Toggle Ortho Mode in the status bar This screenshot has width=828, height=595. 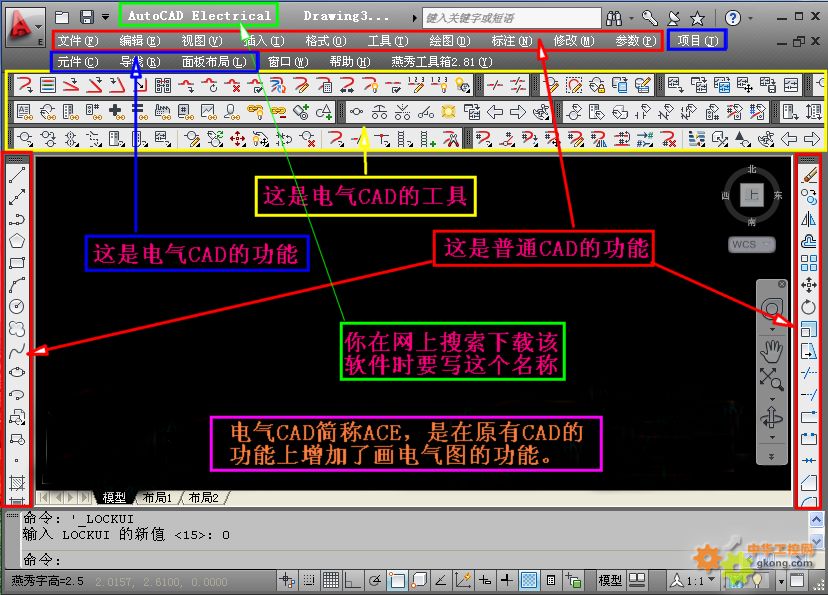(x=351, y=581)
